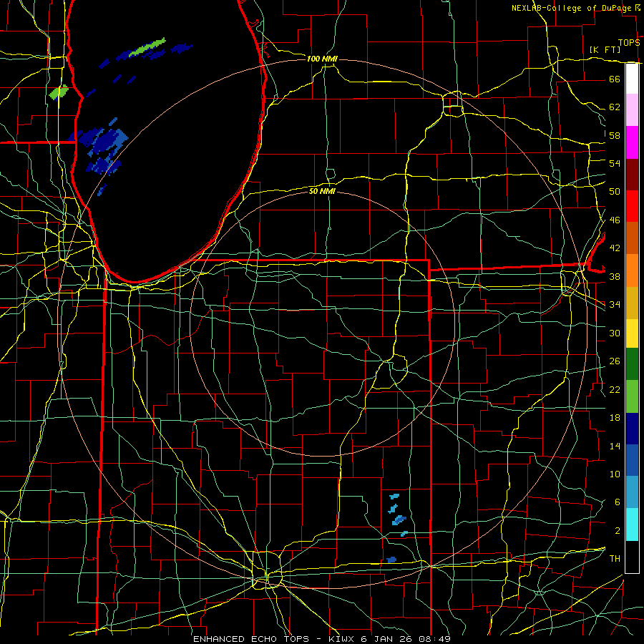
Task: Pick the navy blue legend swatch
Action: (x=632, y=429)
